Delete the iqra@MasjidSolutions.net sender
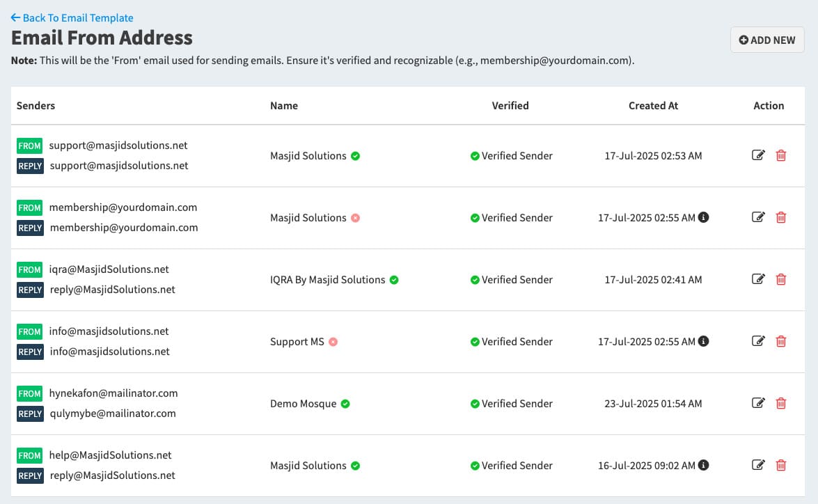Image resolution: width=818 pixels, height=504 pixels. coord(781,279)
